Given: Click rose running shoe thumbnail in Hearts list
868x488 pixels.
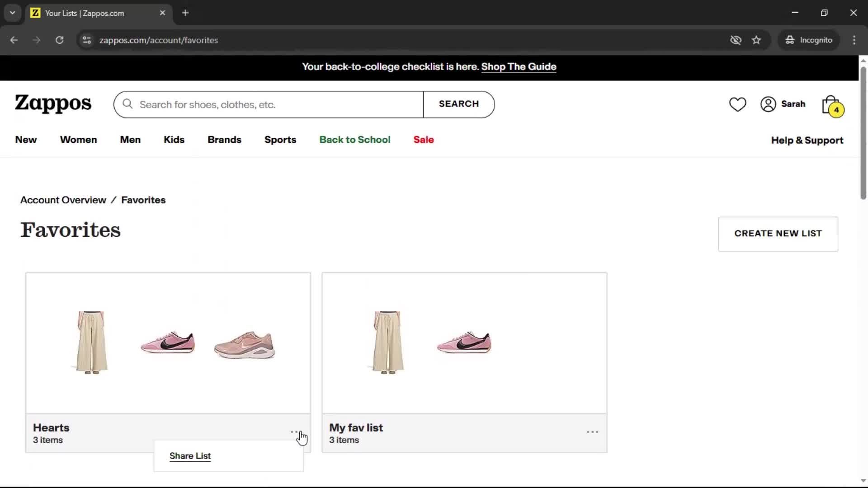Looking at the screenshot, I should coord(245,345).
